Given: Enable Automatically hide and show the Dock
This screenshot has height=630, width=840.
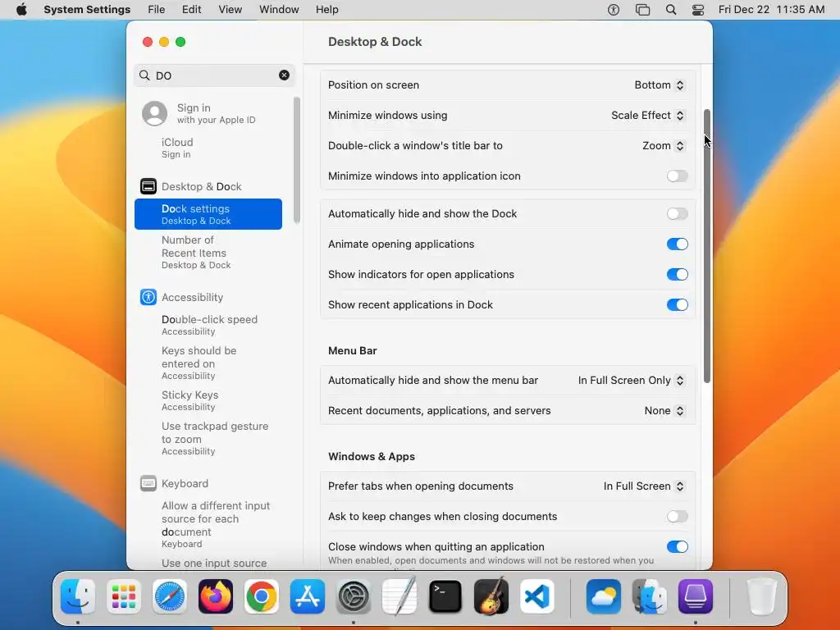Looking at the screenshot, I should pyautogui.click(x=677, y=214).
